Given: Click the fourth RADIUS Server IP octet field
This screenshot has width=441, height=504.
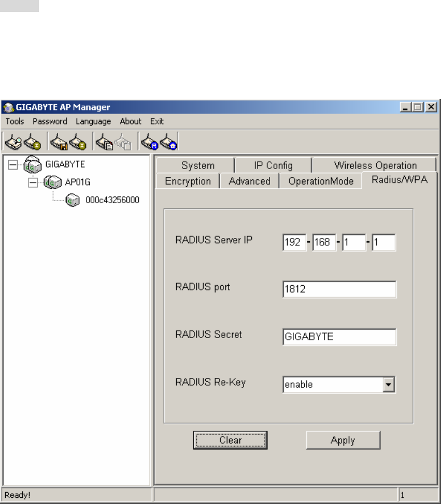Looking at the screenshot, I should 383,242.
